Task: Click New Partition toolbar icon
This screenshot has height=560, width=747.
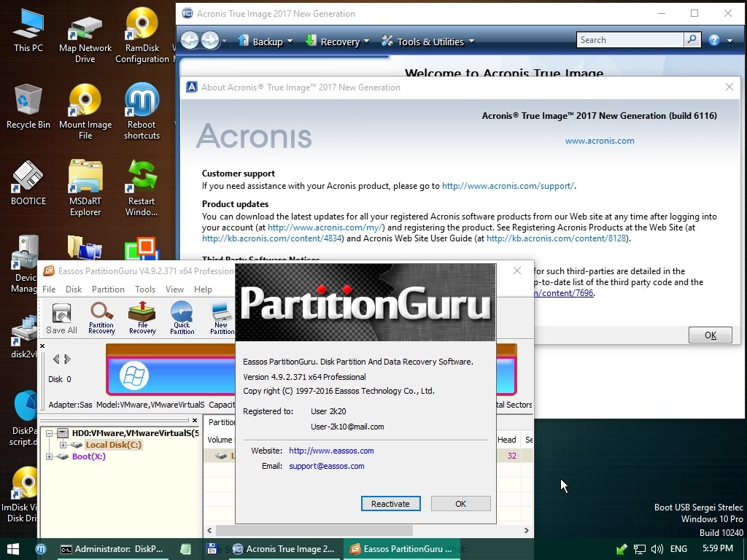Action: pyautogui.click(x=222, y=319)
